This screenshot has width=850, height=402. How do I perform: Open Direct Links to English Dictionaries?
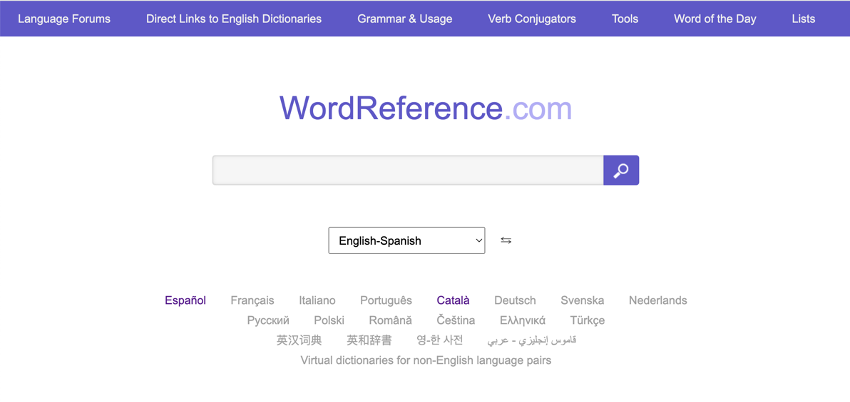(234, 19)
